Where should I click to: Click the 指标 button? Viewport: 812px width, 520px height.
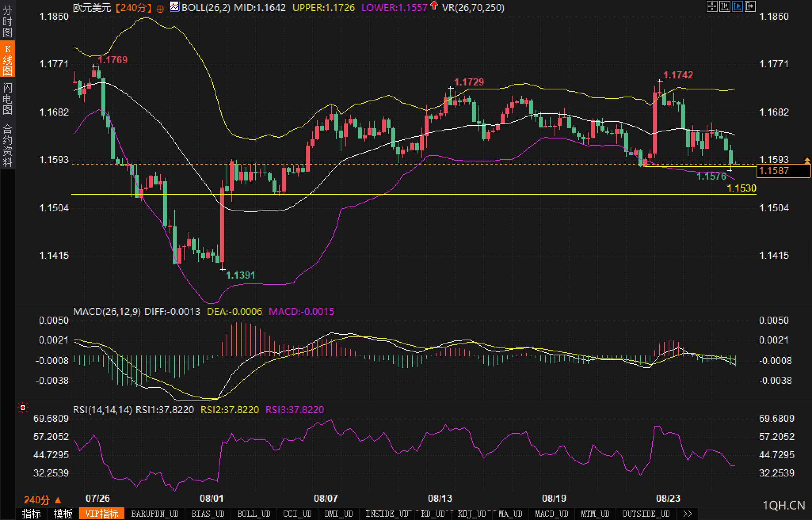pos(31,514)
